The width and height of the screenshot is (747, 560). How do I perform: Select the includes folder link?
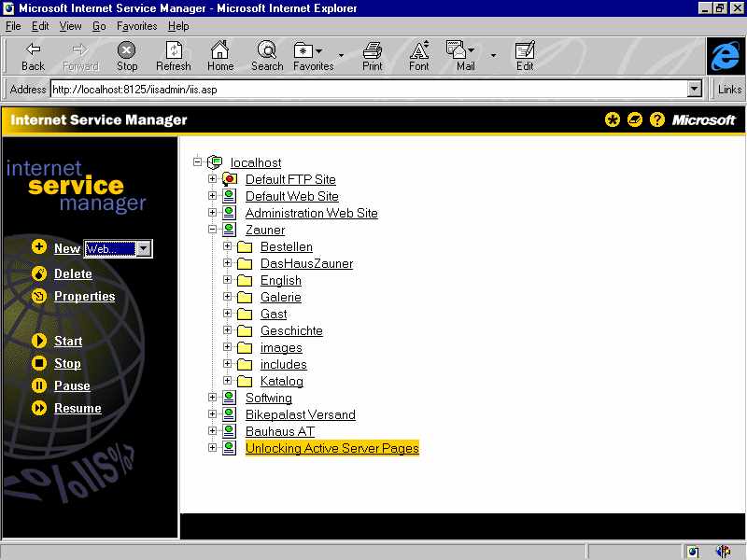click(x=284, y=364)
